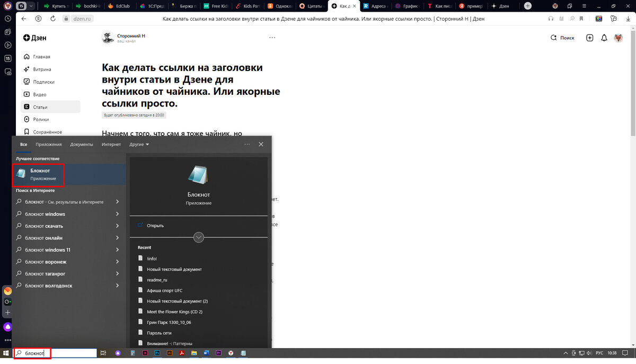The image size is (636, 364).
Task: Open the Другие filter dropdown
Action: 139,144
